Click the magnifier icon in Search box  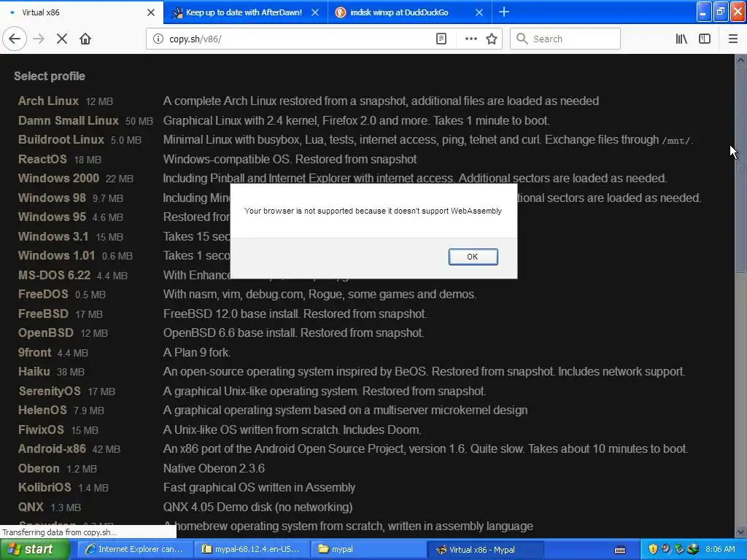coord(522,39)
